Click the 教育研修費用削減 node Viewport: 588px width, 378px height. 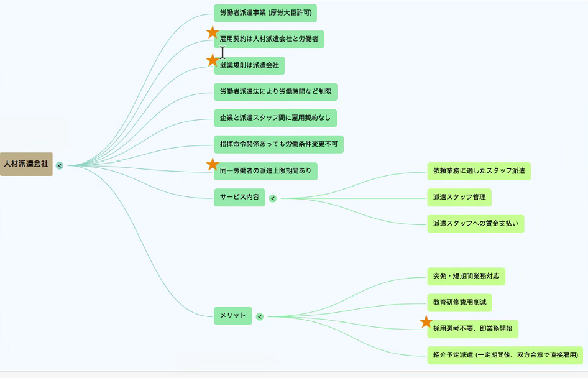click(x=459, y=303)
